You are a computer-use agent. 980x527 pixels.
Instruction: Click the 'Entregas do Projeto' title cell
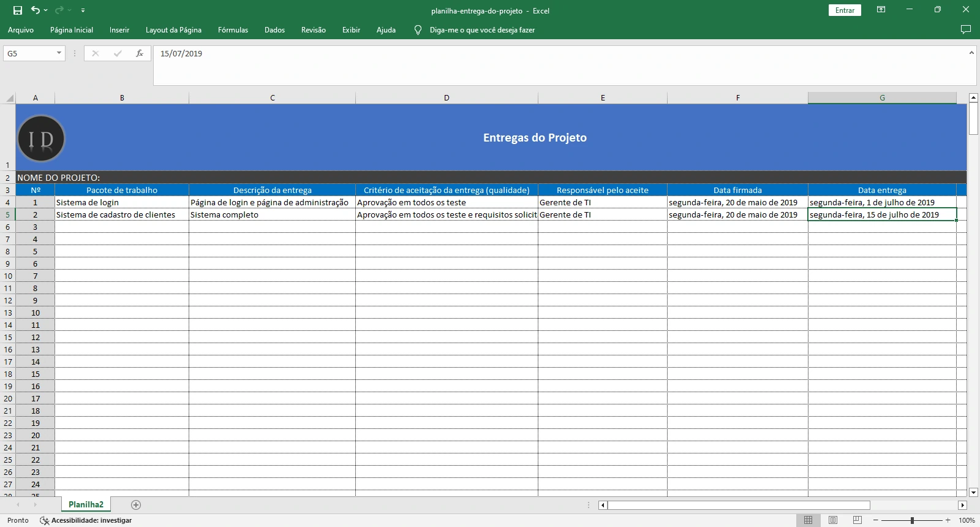click(535, 138)
